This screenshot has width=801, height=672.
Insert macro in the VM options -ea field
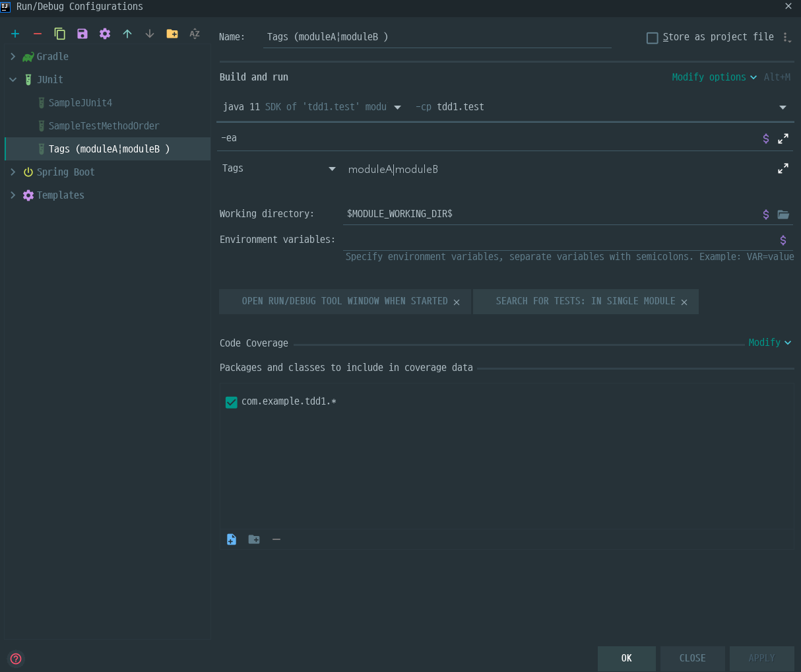[766, 139]
